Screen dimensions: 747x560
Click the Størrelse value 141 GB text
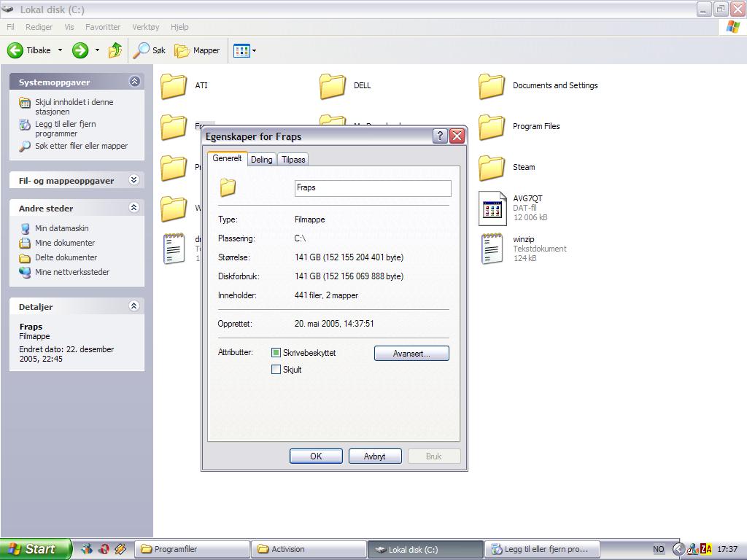pos(349,257)
